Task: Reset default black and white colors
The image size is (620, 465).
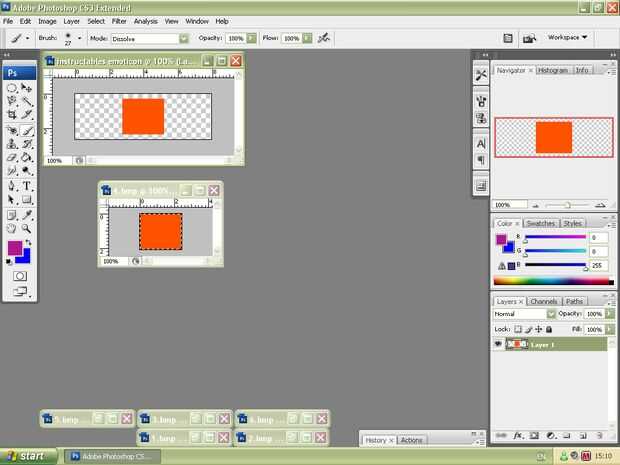Action: [9, 261]
